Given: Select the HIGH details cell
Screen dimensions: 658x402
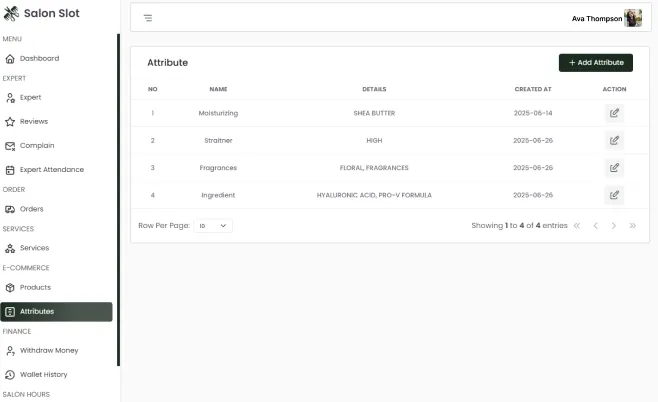Looking at the screenshot, I should pyautogui.click(x=374, y=140).
